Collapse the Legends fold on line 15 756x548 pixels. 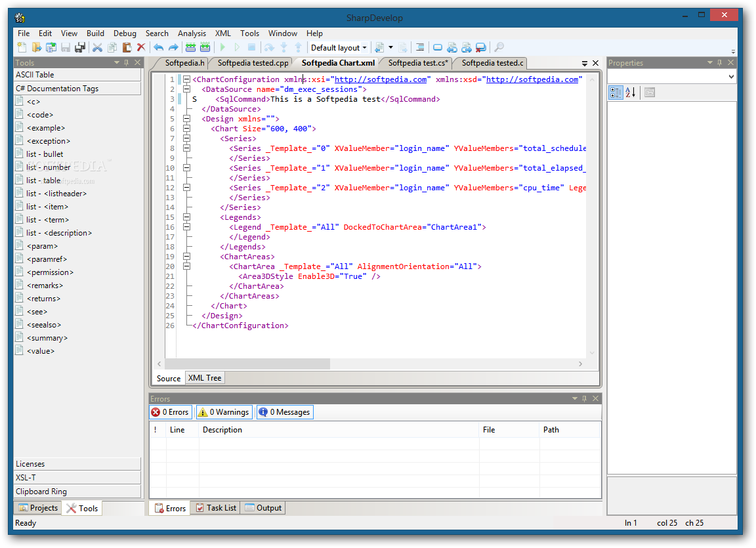pyautogui.click(x=186, y=217)
